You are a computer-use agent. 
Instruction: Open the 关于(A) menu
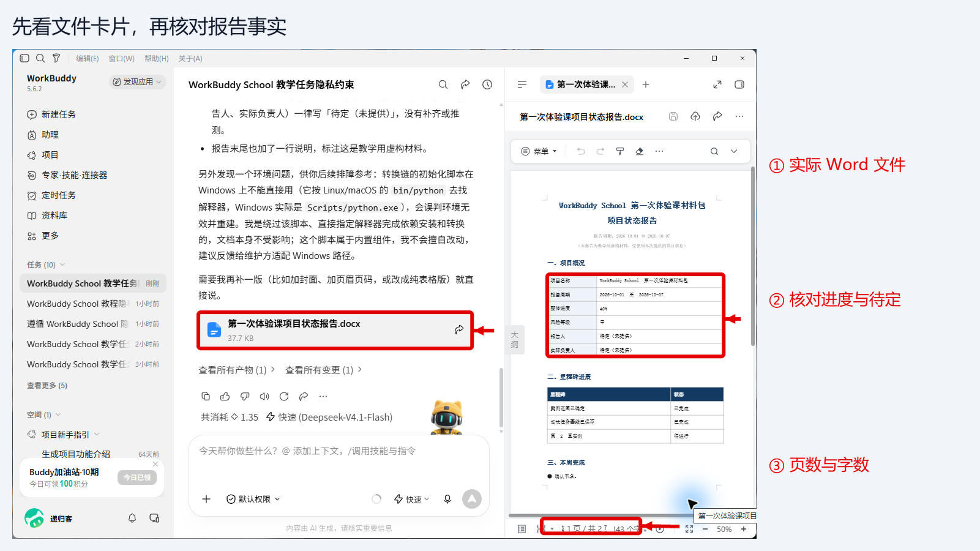(x=190, y=59)
